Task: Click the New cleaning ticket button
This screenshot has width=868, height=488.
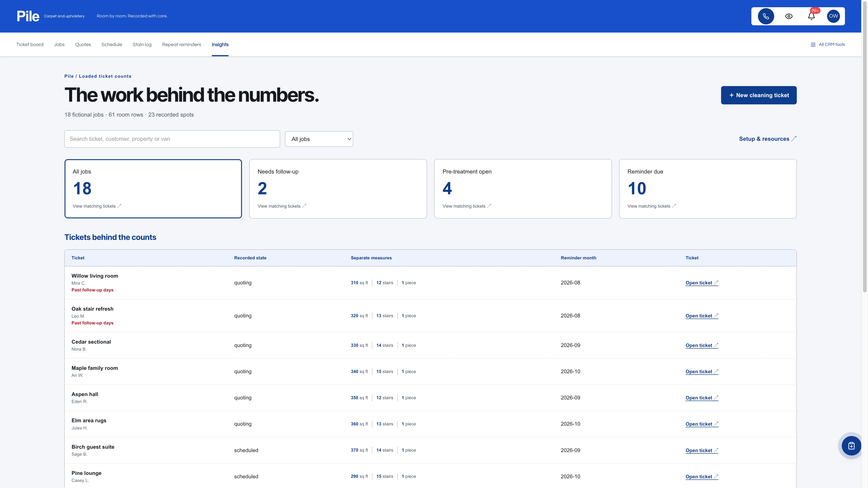Action: (759, 95)
